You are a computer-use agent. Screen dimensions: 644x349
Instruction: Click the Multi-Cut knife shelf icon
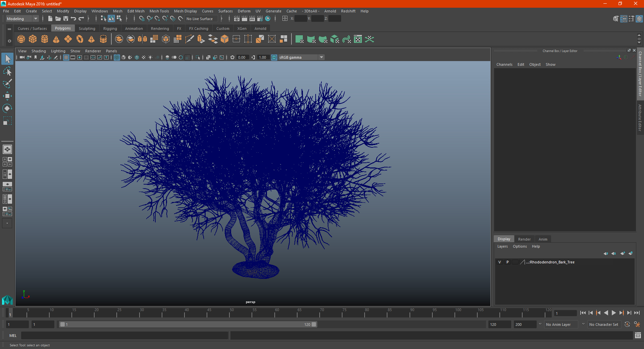point(190,39)
